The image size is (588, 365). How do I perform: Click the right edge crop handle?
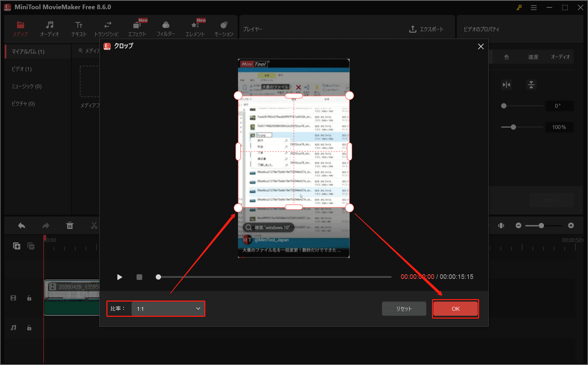tap(349, 152)
